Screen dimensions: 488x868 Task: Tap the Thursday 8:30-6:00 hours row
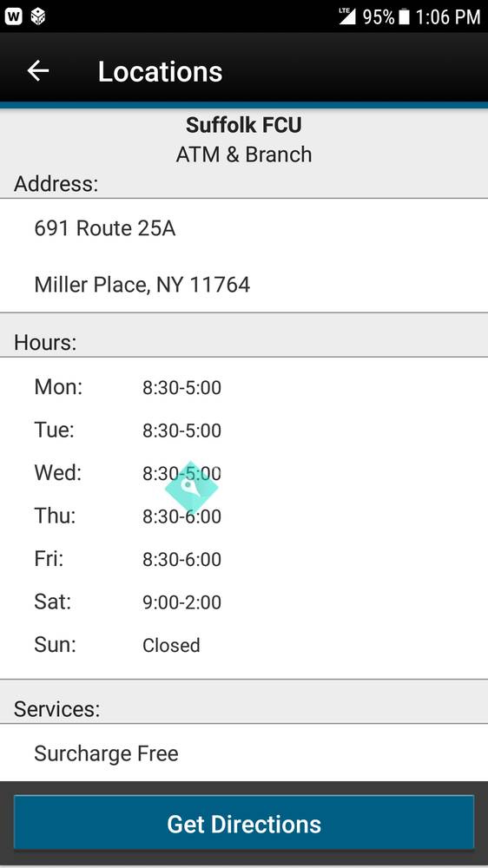244,516
